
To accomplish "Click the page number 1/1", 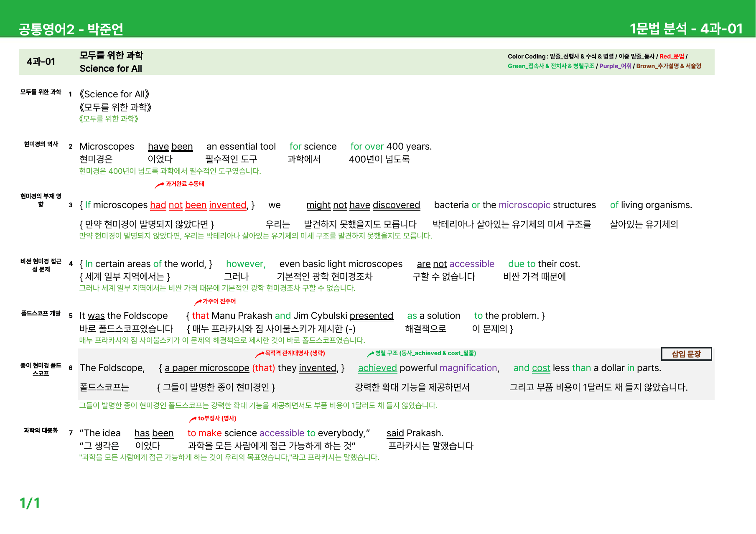I will pos(30,503).
